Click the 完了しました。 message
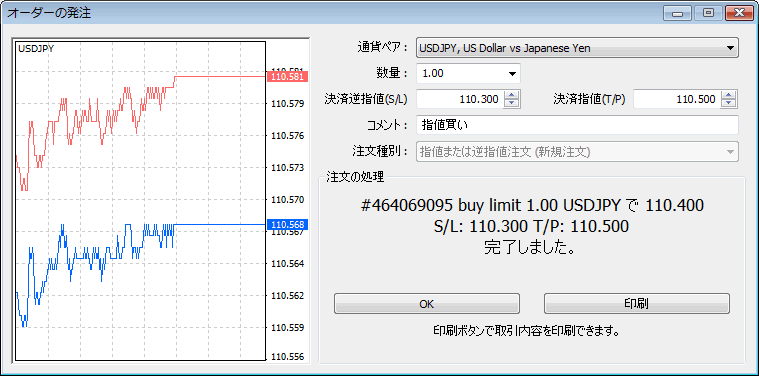759x376 pixels. pos(530,248)
